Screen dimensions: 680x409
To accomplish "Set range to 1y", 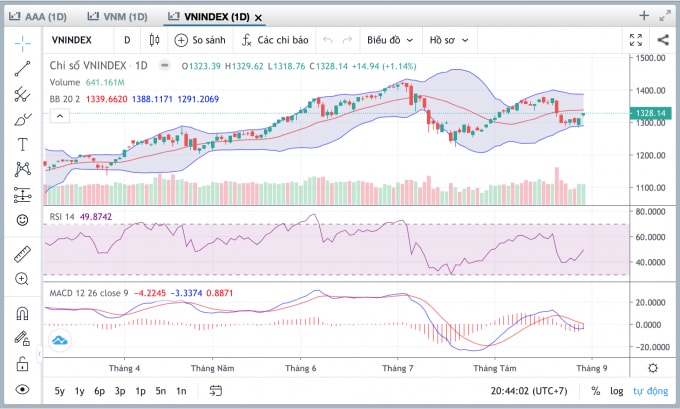I will coord(79,391).
